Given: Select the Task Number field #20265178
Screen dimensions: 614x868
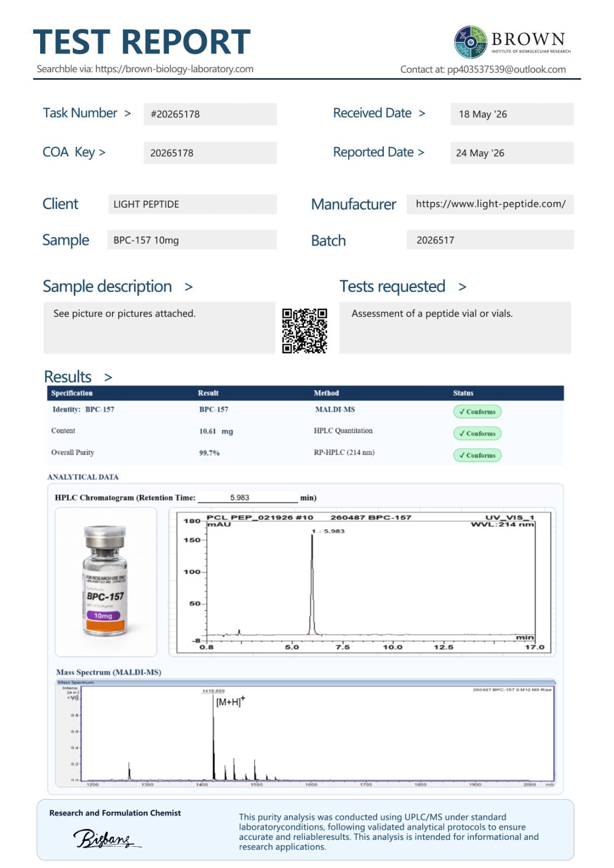Looking at the screenshot, I should [x=210, y=114].
